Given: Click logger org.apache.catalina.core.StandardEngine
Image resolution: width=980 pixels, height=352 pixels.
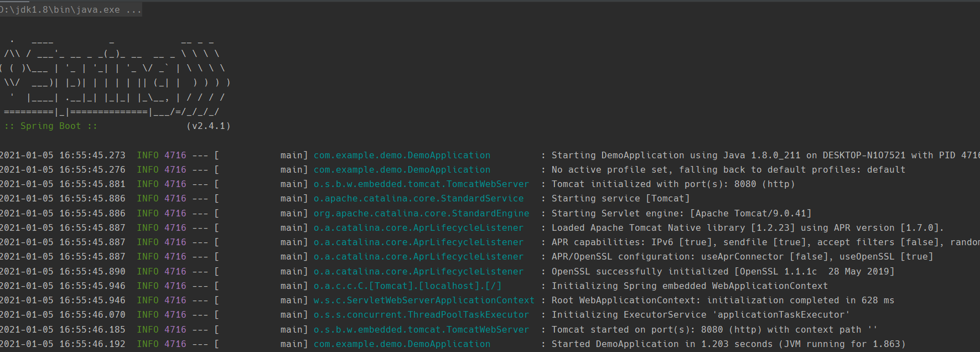Looking at the screenshot, I should (422, 213).
